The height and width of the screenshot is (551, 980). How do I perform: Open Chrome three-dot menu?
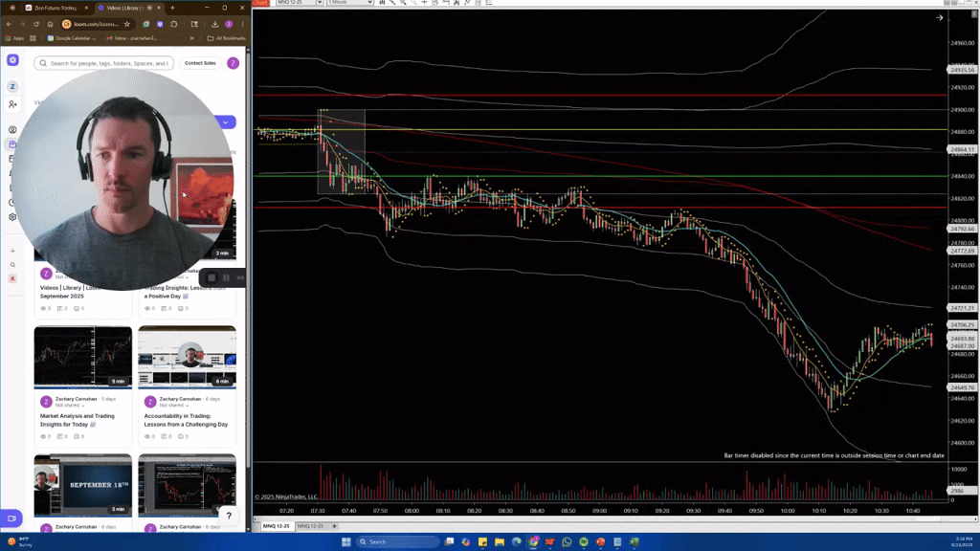tap(242, 24)
